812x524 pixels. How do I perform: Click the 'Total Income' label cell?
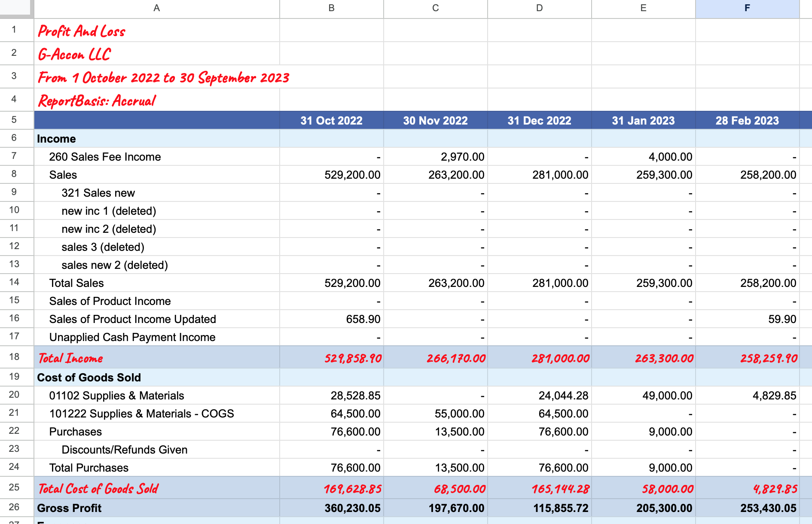click(x=157, y=357)
